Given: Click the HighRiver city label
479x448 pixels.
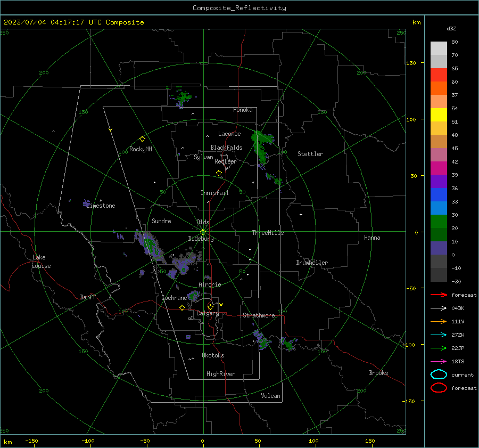Looking at the screenshot, I should click(221, 374).
